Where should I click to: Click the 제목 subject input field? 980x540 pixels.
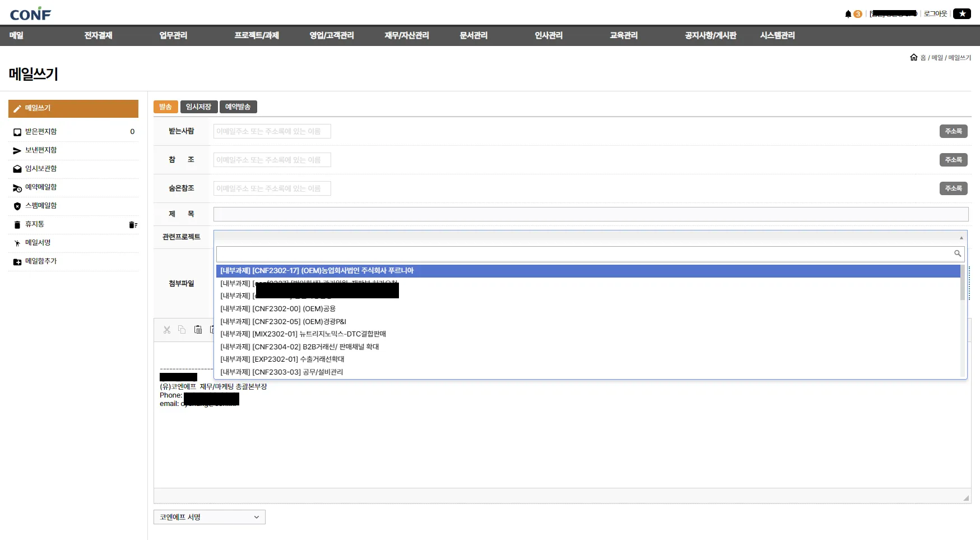click(x=591, y=214)
